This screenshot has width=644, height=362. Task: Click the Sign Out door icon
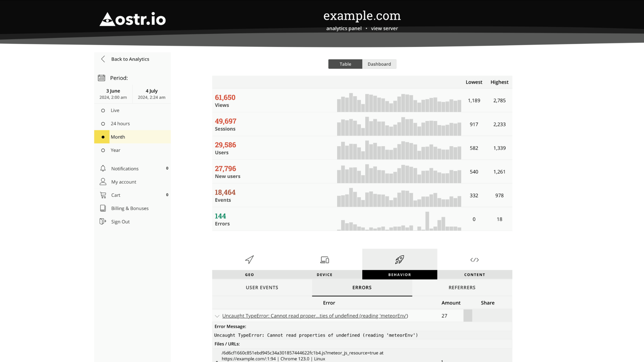103,222
